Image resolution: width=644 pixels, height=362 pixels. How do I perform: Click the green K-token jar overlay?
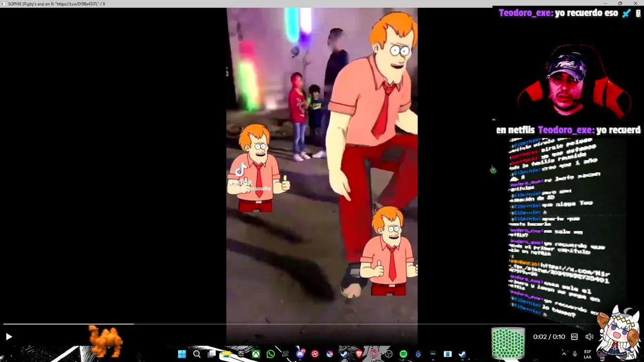[x=508, y=343]
